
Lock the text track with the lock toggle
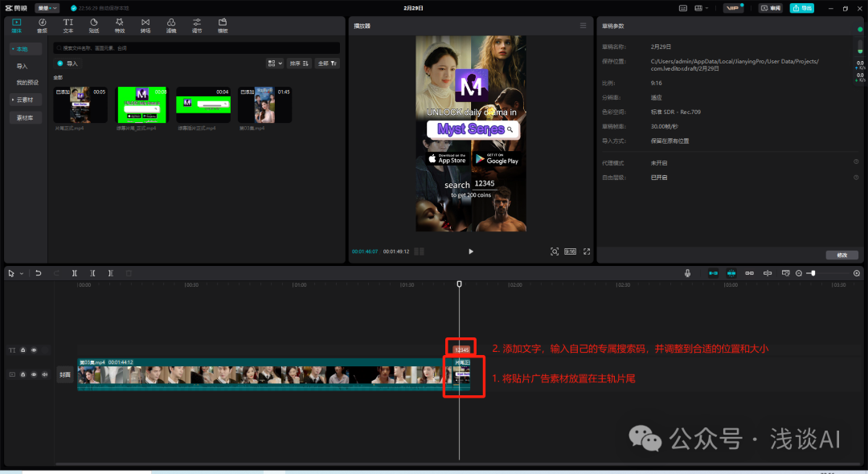[x=23, y=350]
